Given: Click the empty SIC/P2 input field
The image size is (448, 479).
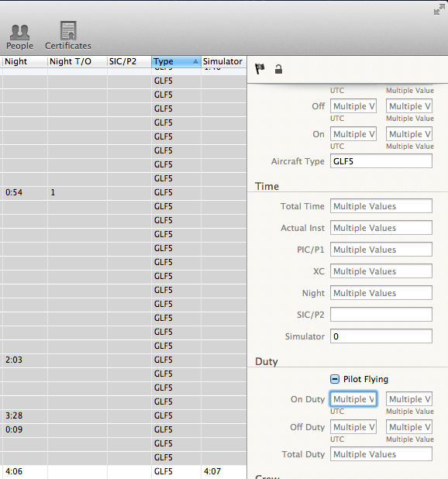Looking at the screenshot, I should [x=381, y=315].
